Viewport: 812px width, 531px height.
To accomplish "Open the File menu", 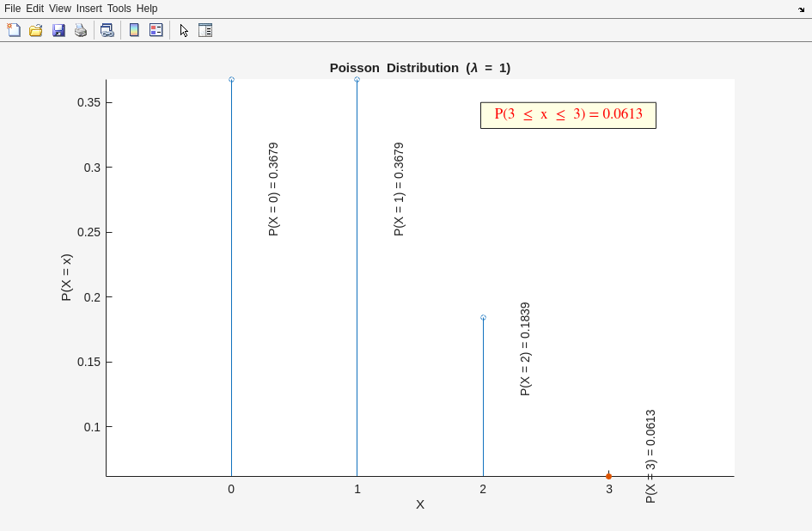I will click(12, 9).
